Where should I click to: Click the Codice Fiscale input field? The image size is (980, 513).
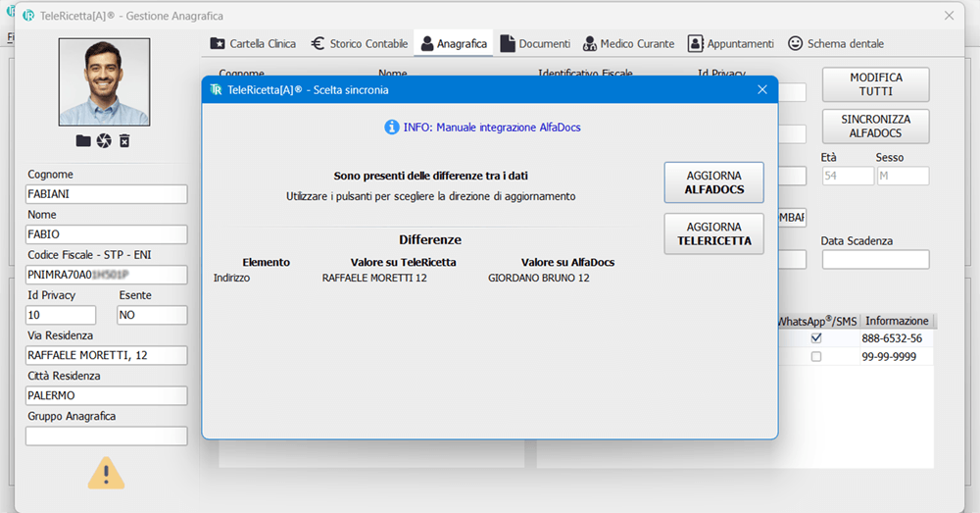pyautogui.click(x=106, y=274)
